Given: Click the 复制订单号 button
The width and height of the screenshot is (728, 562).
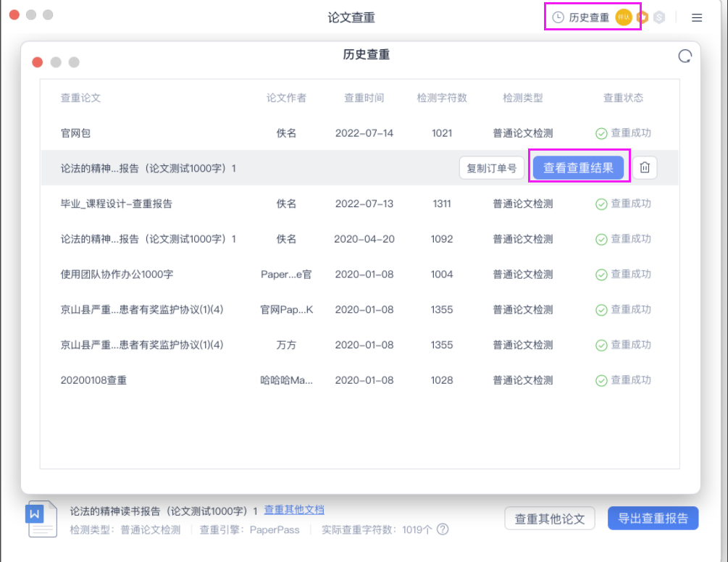Looking at the screenshot, I should [491, 168].
